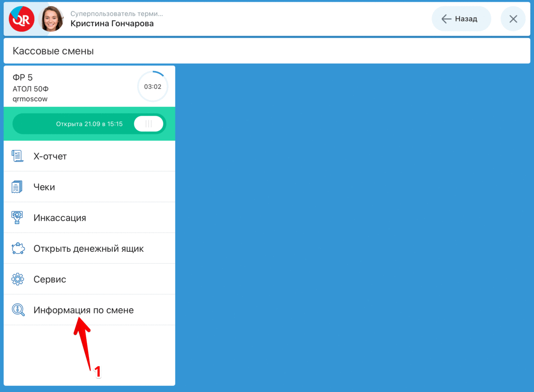Close the screen with X button
The image size is (534, 392).
coord(513,19)
